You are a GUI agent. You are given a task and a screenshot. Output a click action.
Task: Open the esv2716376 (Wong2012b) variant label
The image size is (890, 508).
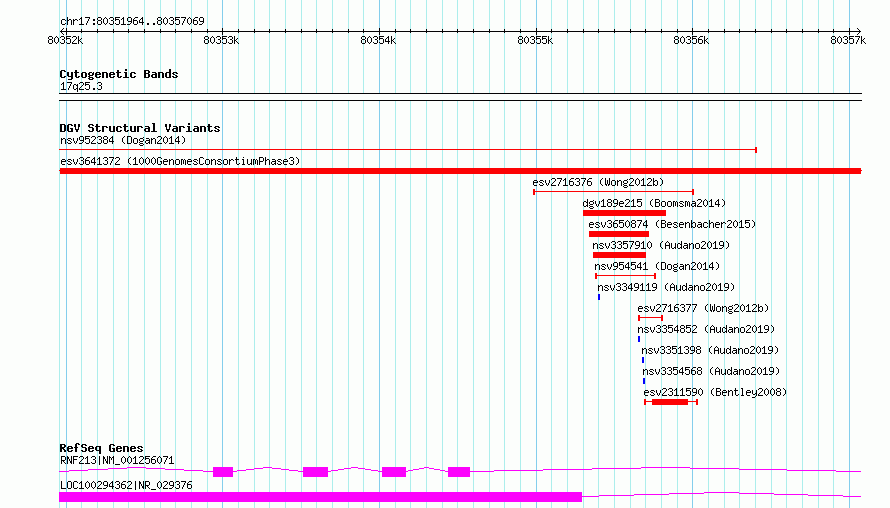[x=598, y=182]
